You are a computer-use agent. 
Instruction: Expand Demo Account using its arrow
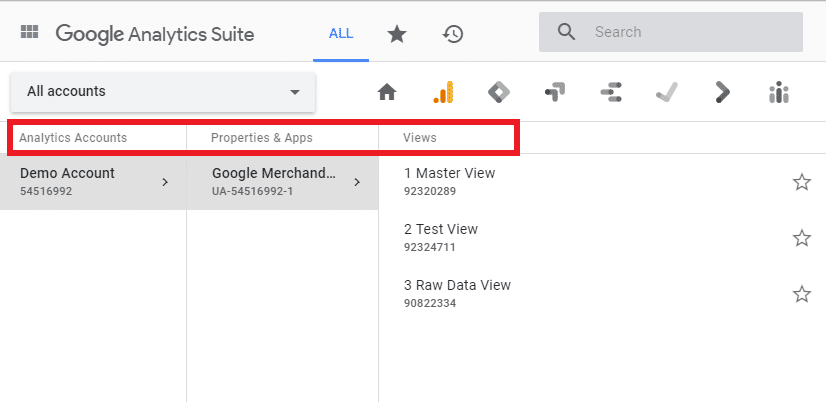165,182
